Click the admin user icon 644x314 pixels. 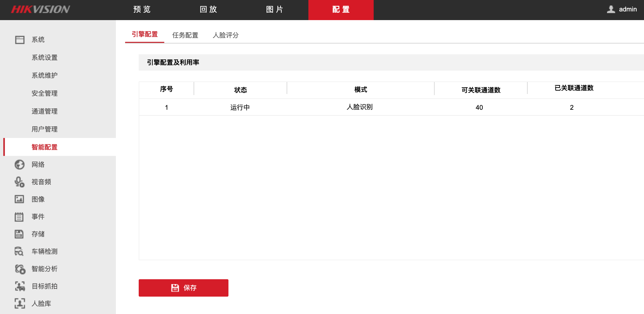pyautogui.click(x=611, y=9)
